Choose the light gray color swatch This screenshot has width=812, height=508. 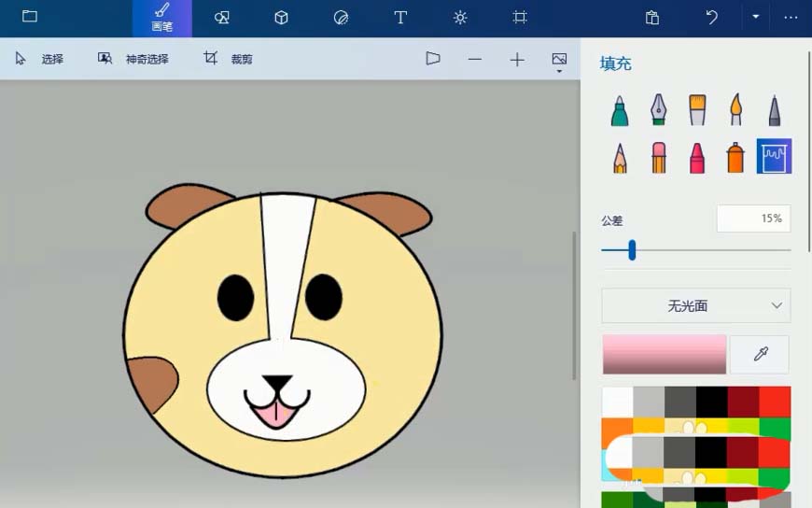649,402
